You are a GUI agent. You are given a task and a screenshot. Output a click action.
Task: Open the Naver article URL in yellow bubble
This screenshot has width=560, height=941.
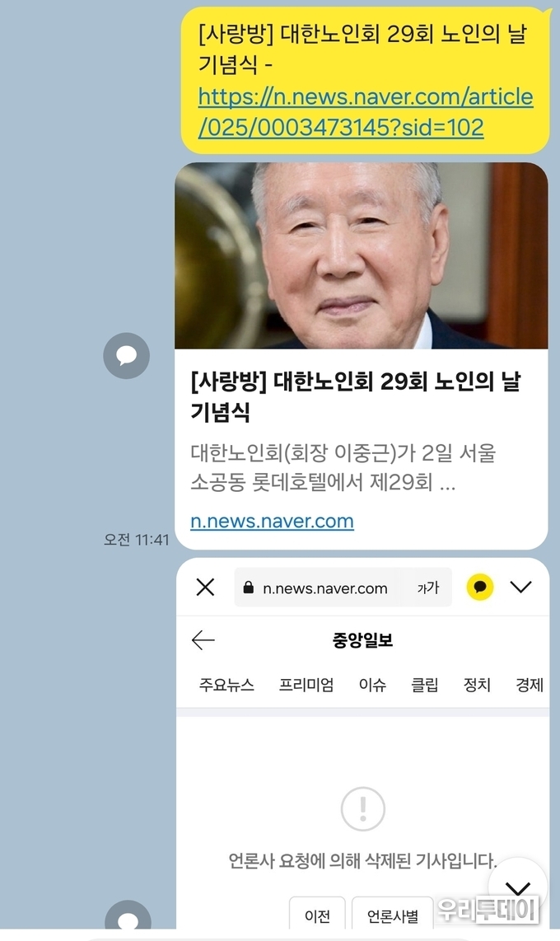[365, 112]
